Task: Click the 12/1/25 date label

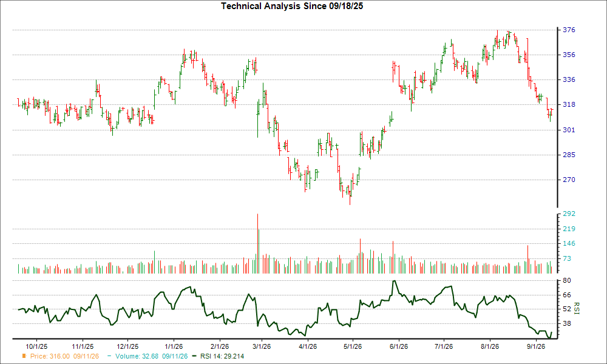Action: coord(127,346)
